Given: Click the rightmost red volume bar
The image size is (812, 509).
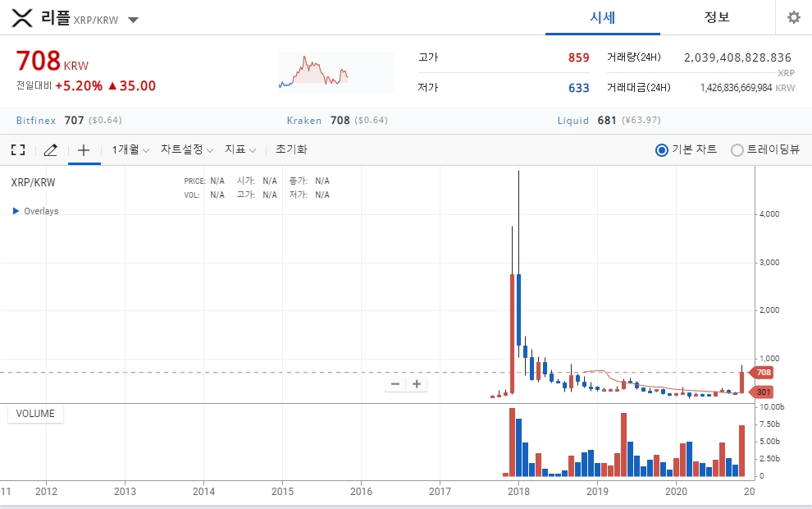Looking at the screenshot, I should (x=741, y=451).
